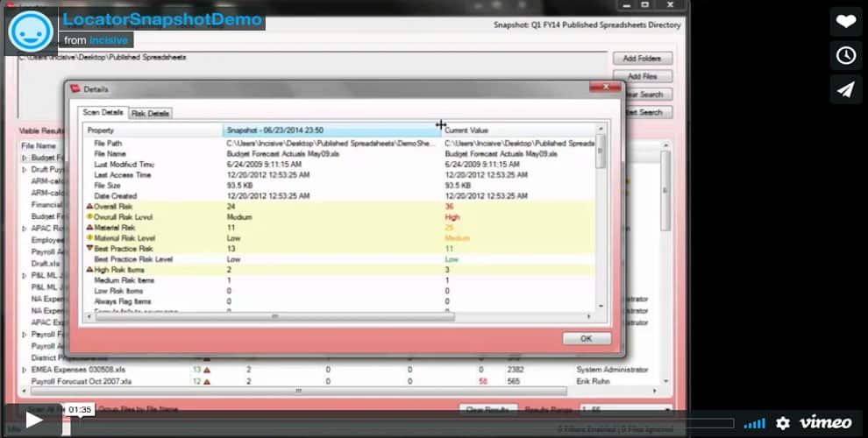Close the Details dialog
Image resolution: width=868 pixels, height=438 pixels.
(604, 88)
